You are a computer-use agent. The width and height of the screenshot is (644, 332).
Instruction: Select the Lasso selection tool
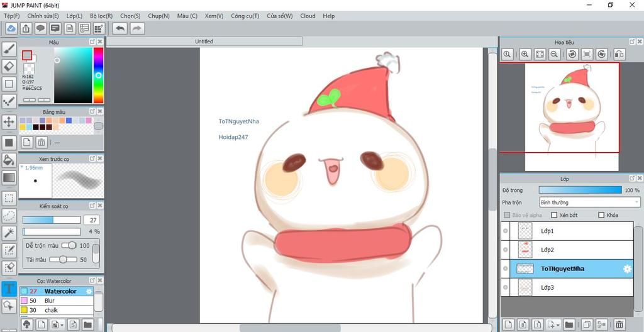click(x=9, y=216)
